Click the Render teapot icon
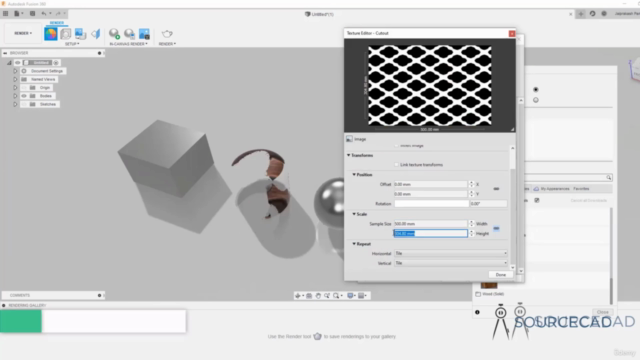Viewport: 640px width, 360px height. (x=167, y=34)
